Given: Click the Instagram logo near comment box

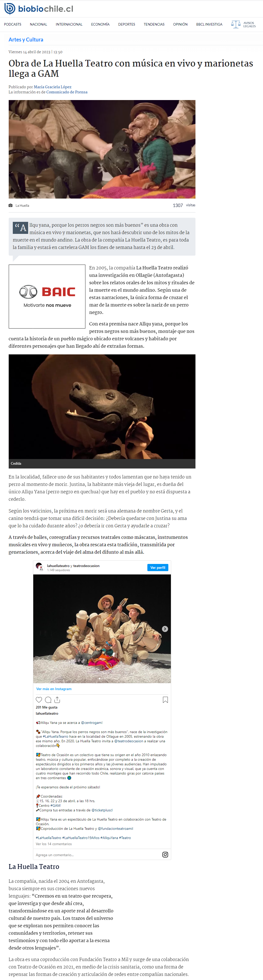Looking at the screenshot, I should [x=165, y=854].
